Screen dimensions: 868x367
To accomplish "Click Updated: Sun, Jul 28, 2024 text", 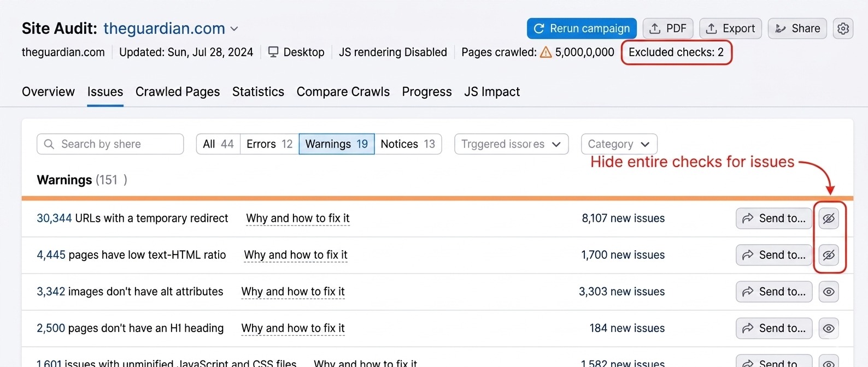I will (186, 52).
